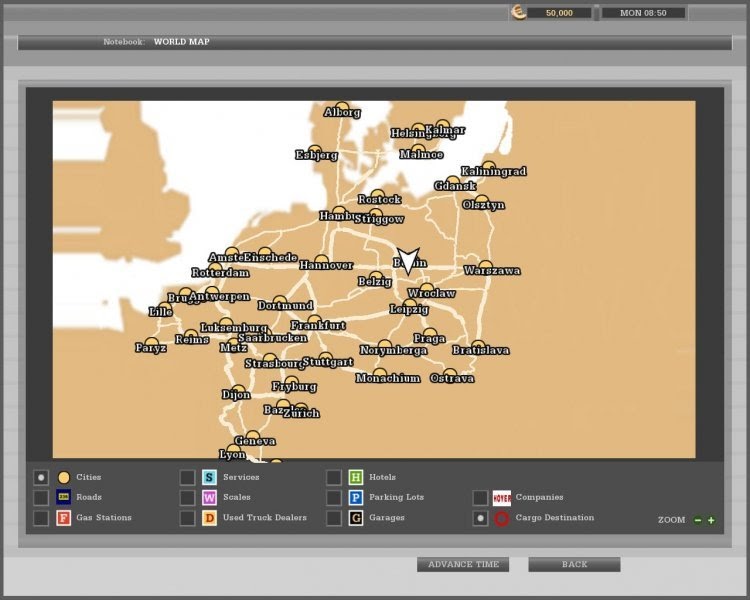Click the Rotterdam label on map
This screenshot has width=750, height=600.
(x=221, y=273)
